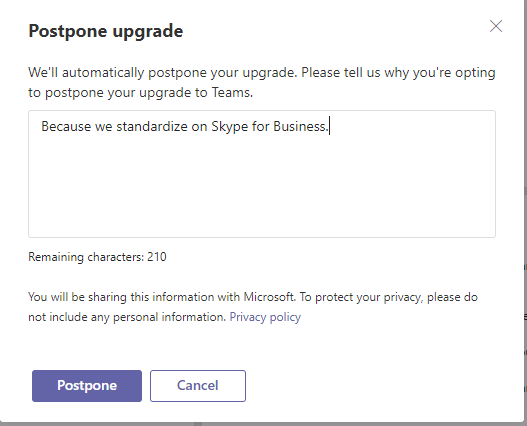Confirm by clicking the Postpone button

pos(87,386)
